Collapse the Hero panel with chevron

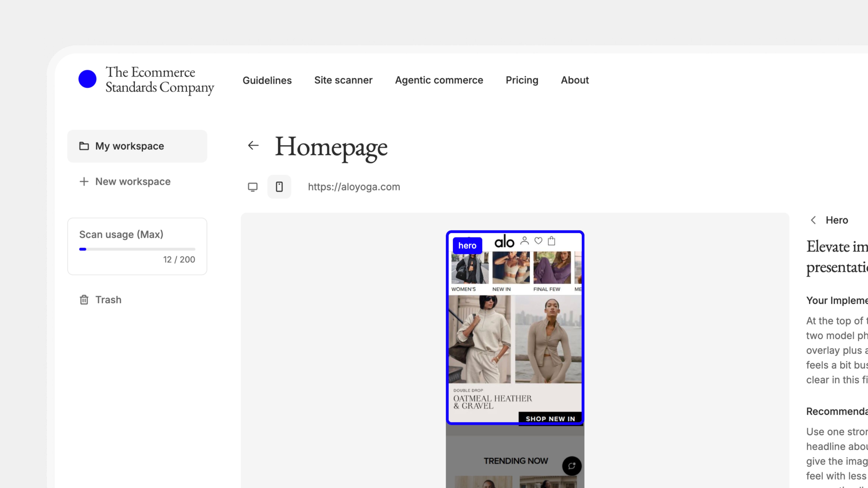click(x=813, y=220)
